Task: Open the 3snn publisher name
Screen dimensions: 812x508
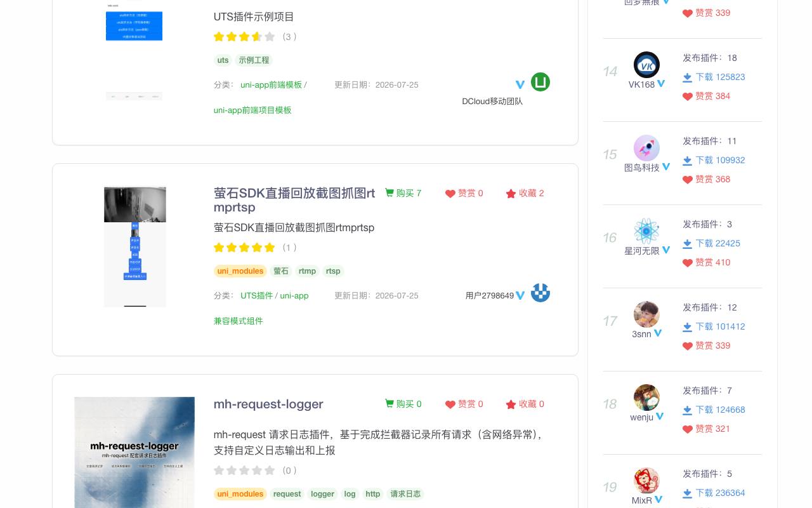Action: point(641,334)
